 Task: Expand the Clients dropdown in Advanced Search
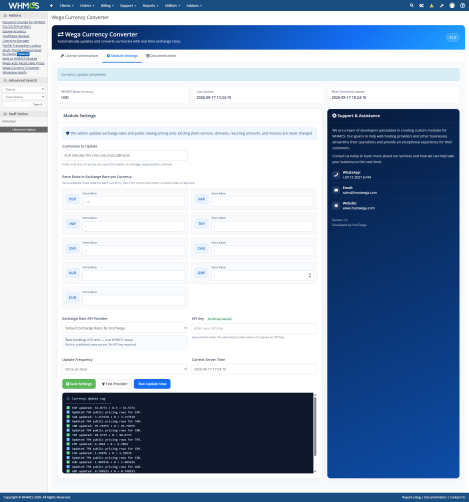(x=24, y=89)
